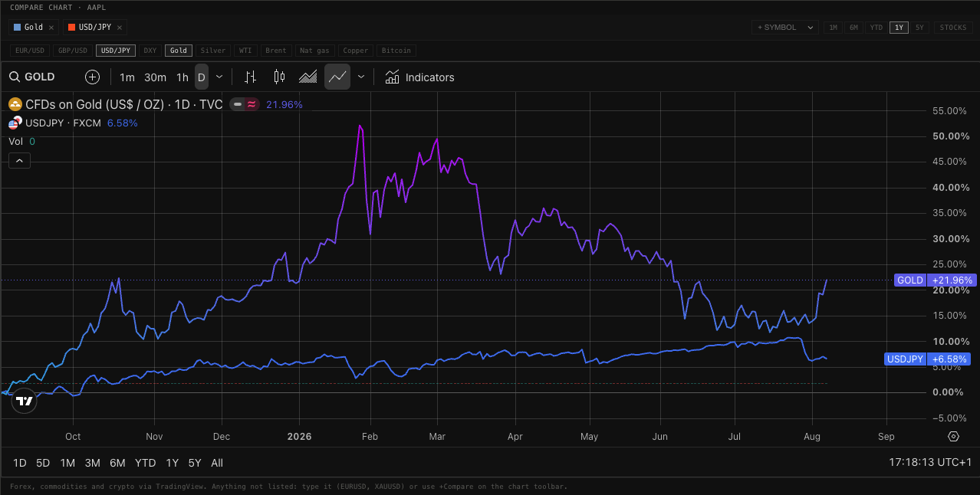This screenshot has width=980, height=495.
Task: Click the 21.96% value in Gold legend
Action: tap(284, 104)
